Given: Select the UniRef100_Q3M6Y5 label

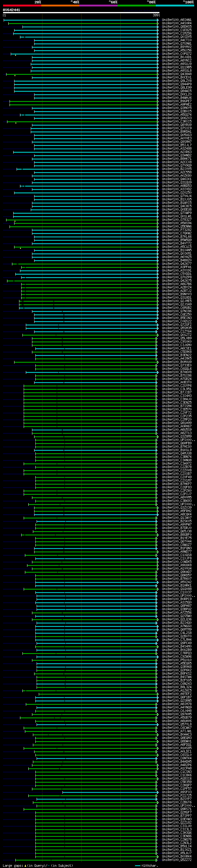Looking at the screenshot, I should click(x=176, y=108).
